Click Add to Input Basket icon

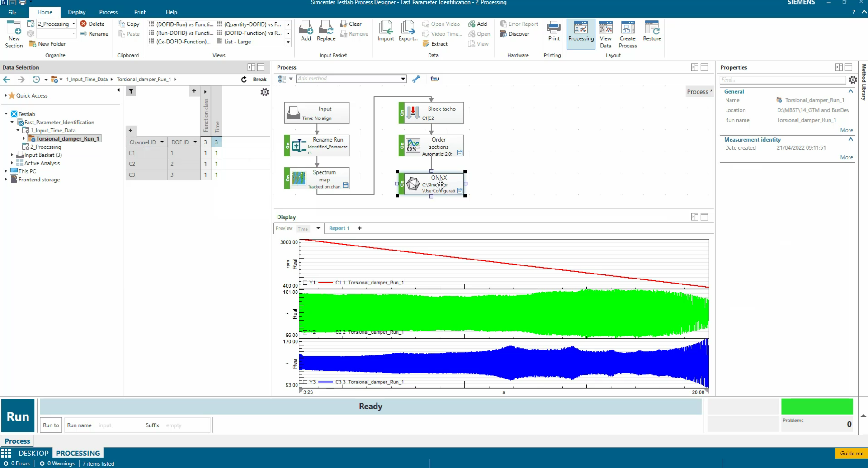coord(306,31)
